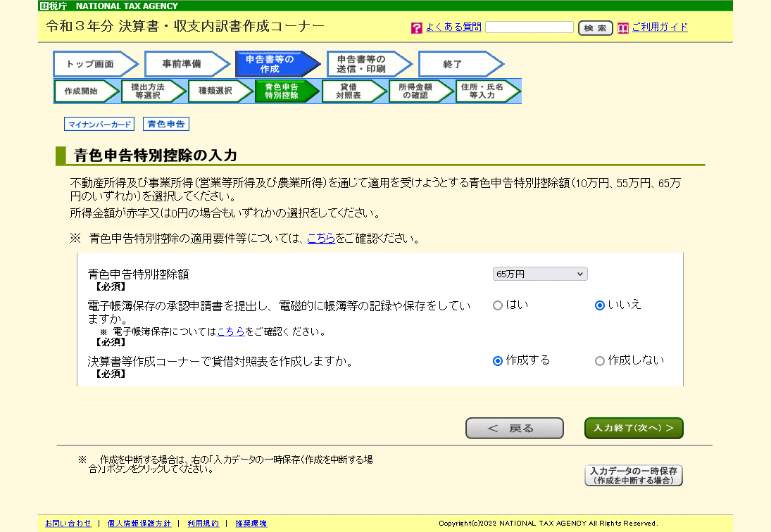Image resolution: width=771 pixels, height=532 pixels.
Task: Click inside the search input field
Action: [x=529, y=27]
